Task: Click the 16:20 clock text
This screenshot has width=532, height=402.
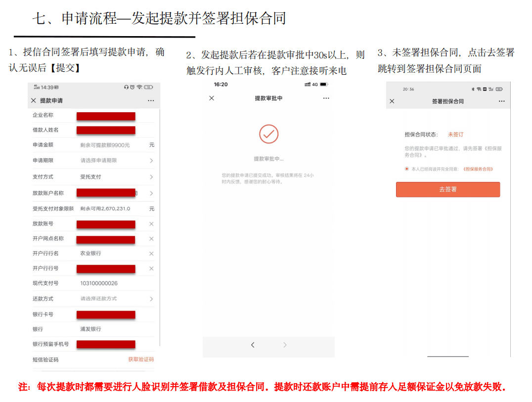Action: (x=221, y=84)
